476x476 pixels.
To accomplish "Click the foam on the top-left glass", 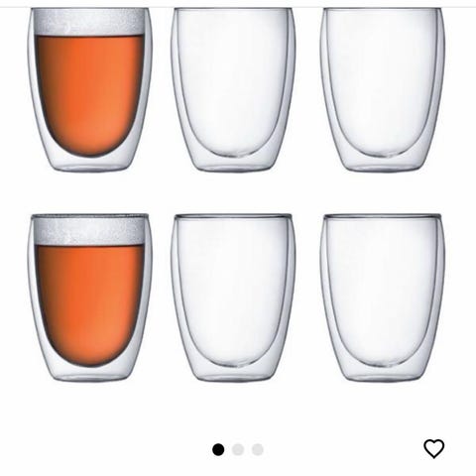I will [x=89, y=22].
